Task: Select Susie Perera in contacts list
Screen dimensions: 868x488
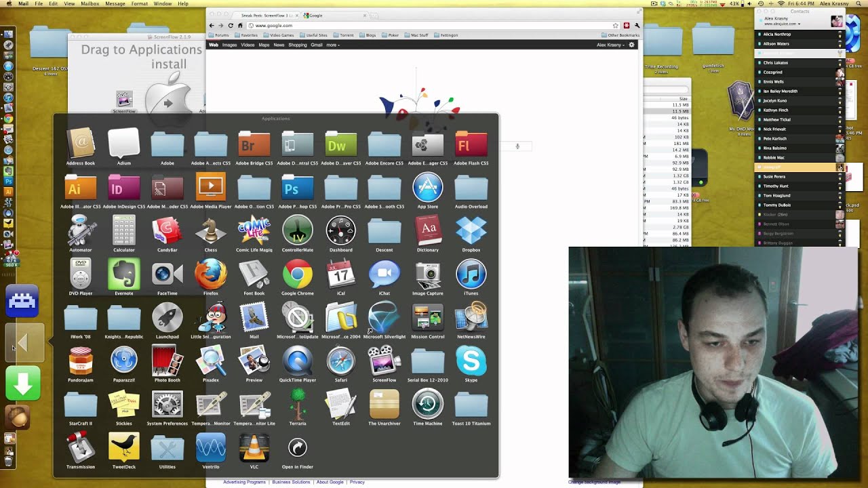Action: click(x=799, y=176)
